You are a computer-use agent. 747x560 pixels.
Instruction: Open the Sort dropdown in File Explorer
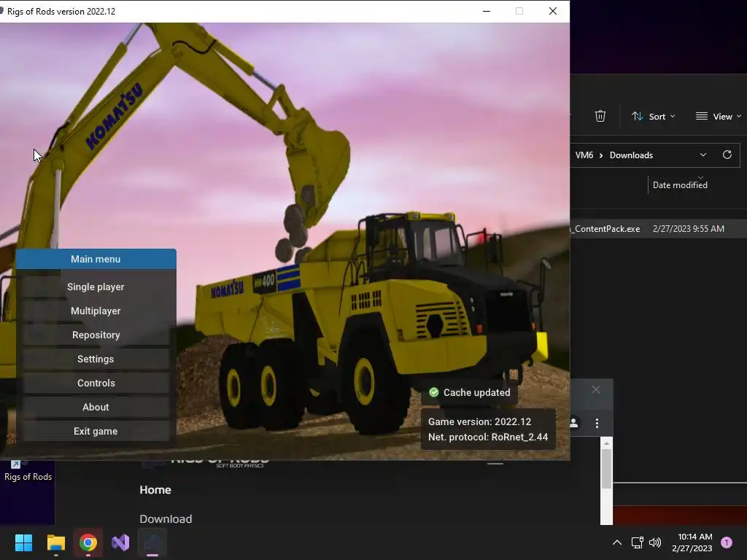[x=653, y=116]
